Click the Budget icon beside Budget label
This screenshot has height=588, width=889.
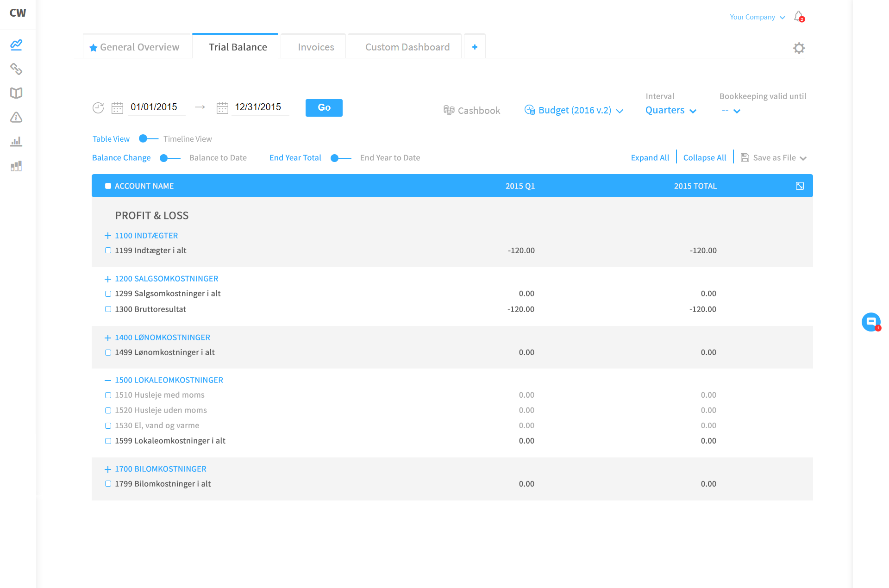pyautogui.click(x=530, y=110)
